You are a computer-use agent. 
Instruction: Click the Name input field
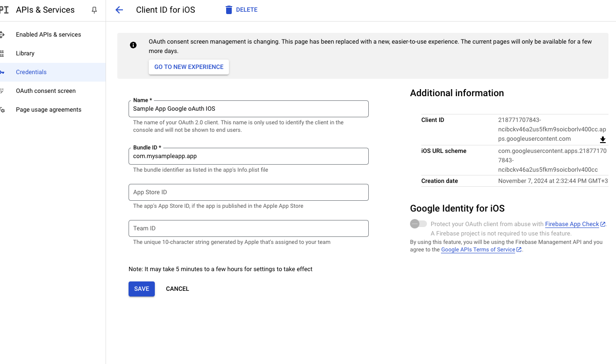(x=249, y=109)
